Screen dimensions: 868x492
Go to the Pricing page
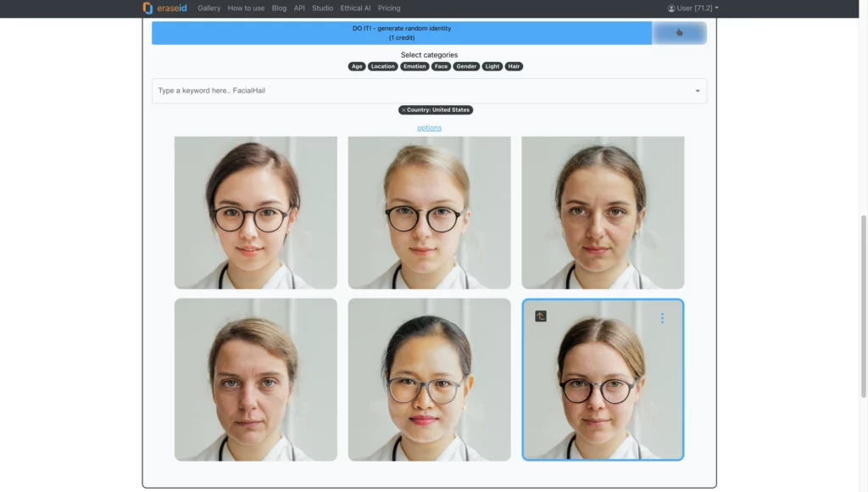coord(389,8)
